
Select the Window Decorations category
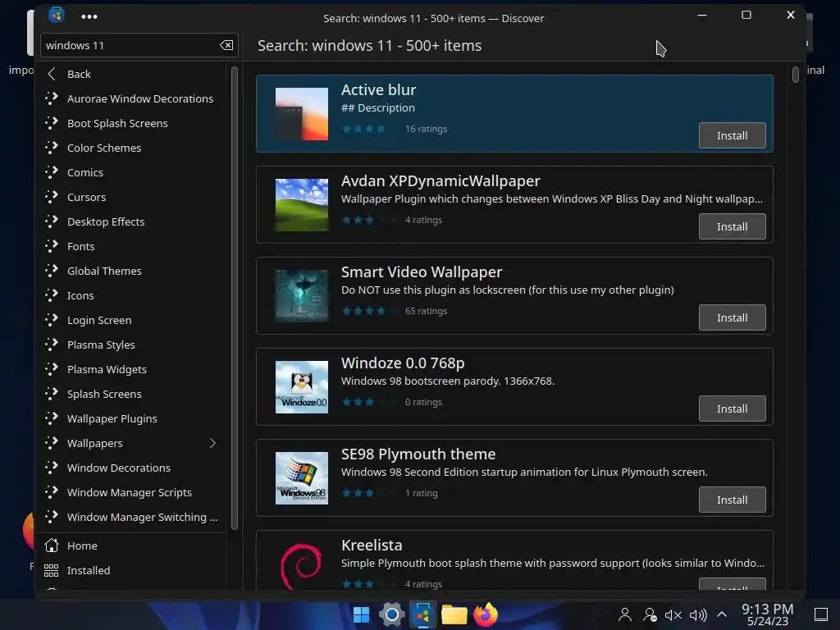[132, 468]
